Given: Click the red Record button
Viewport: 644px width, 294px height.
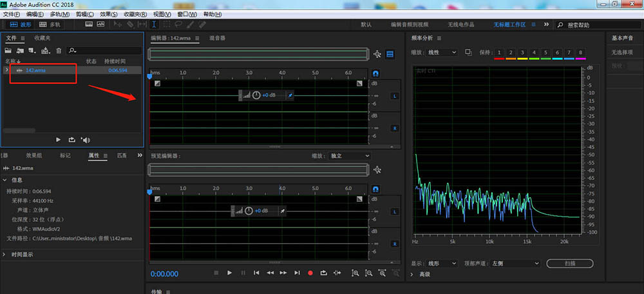Looking at the screenshot, I should pyautogui.click(x=310, y=273).
